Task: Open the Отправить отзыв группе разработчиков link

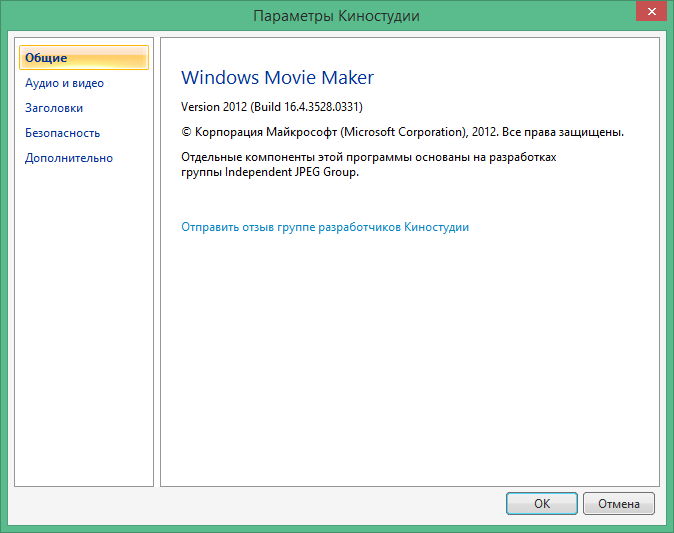Action: (x=325, y=227)
